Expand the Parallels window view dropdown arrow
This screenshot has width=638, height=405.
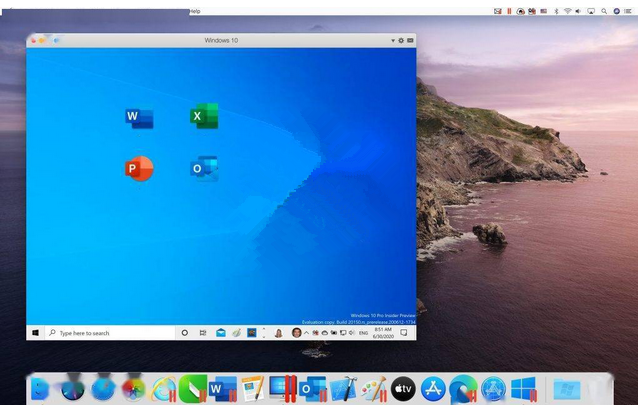point(393,41)
